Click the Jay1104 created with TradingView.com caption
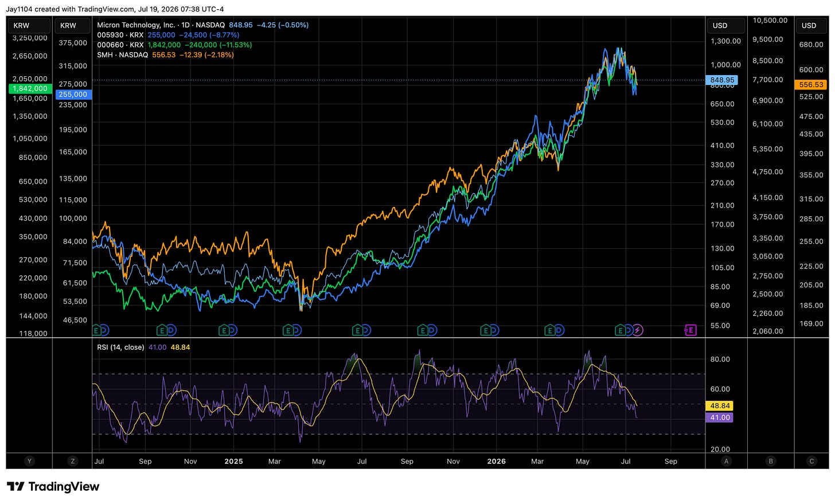835x504 pixels. [x=115, y=9]
